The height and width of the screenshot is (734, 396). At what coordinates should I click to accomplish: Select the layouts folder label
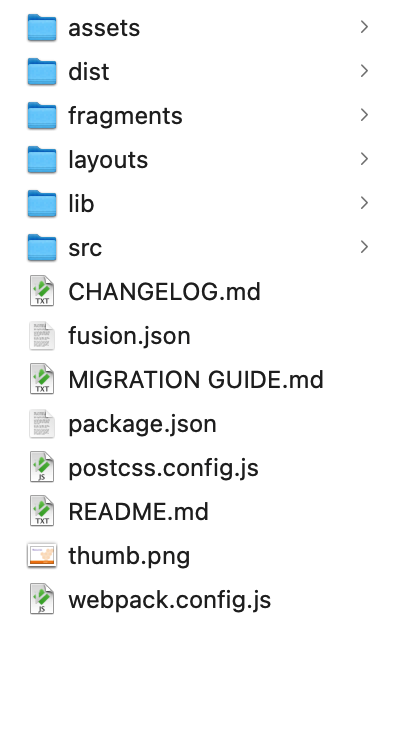[108, 160]
